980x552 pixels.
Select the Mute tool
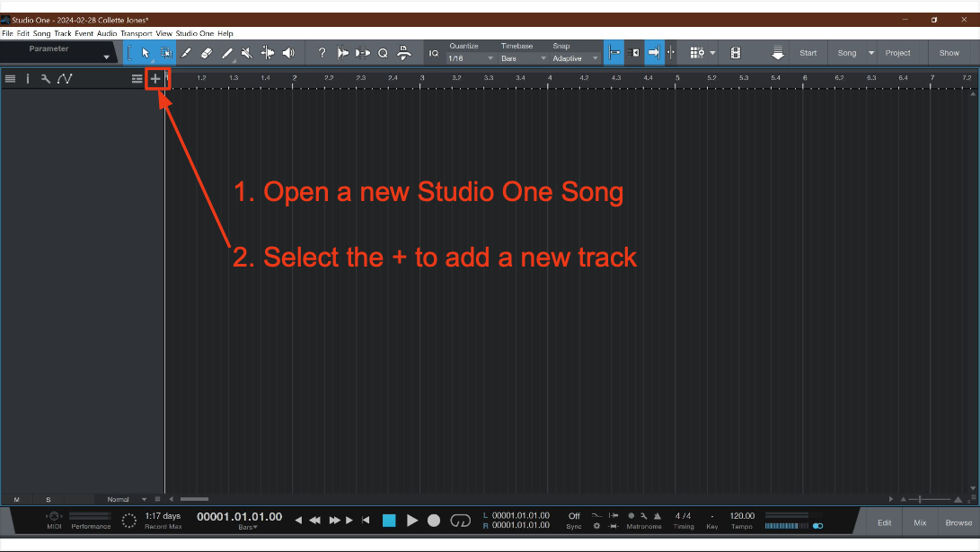247,53
